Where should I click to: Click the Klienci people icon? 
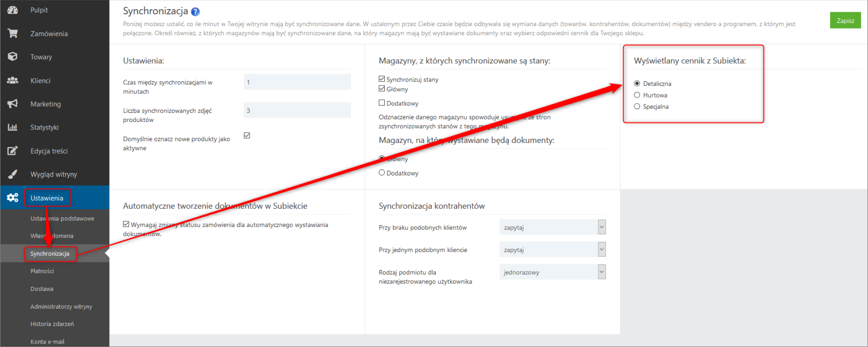[x=13, y=81]
